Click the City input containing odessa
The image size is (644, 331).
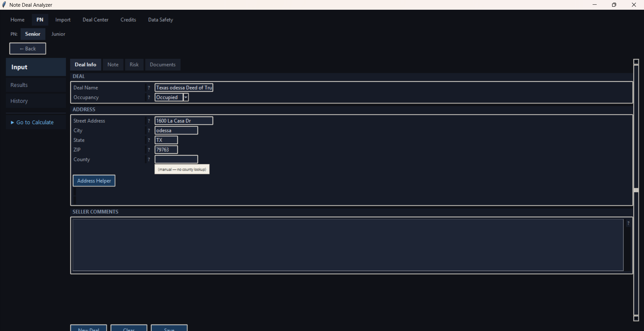click(176, 130)
